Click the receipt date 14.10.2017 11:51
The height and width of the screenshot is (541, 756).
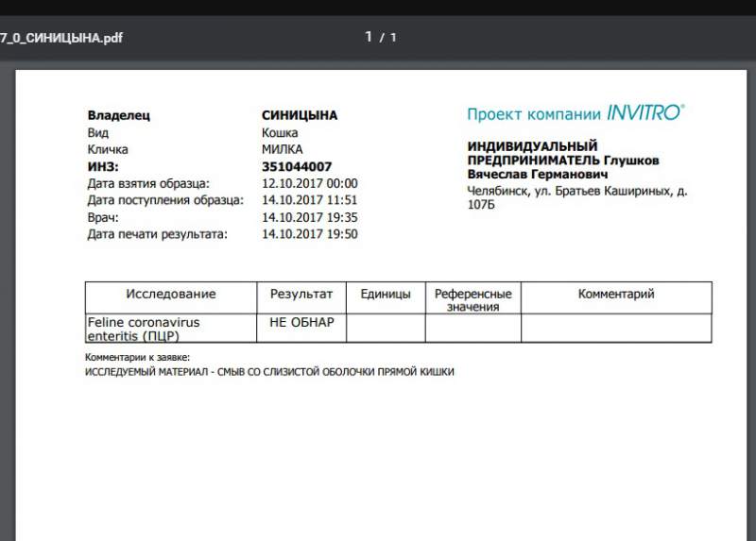pyautogui.click(x=310, y=200)
